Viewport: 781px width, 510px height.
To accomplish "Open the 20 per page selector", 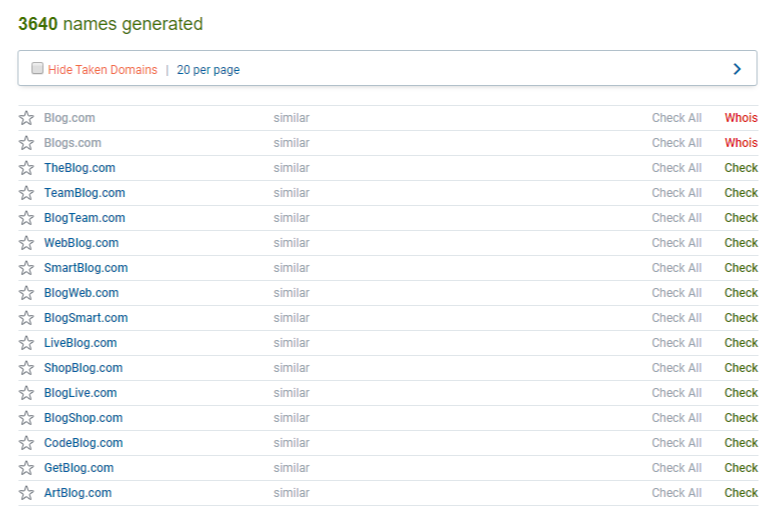I will tap(208, 70).
